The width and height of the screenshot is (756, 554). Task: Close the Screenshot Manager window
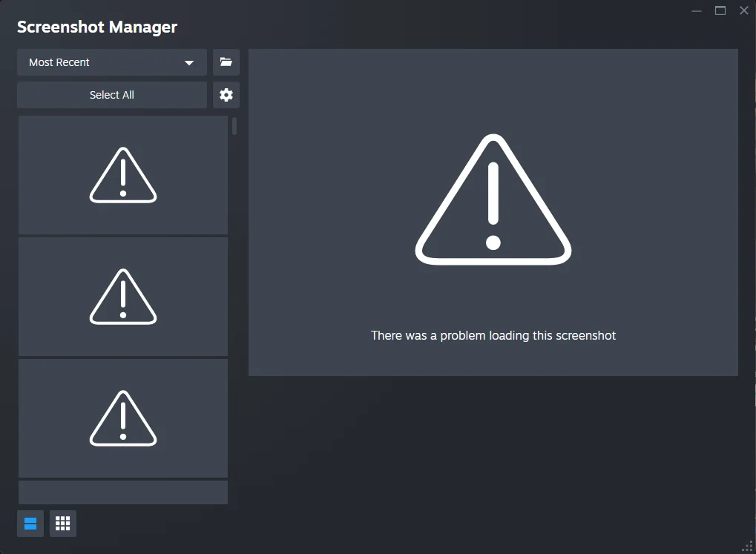click(x=744, y=10)
